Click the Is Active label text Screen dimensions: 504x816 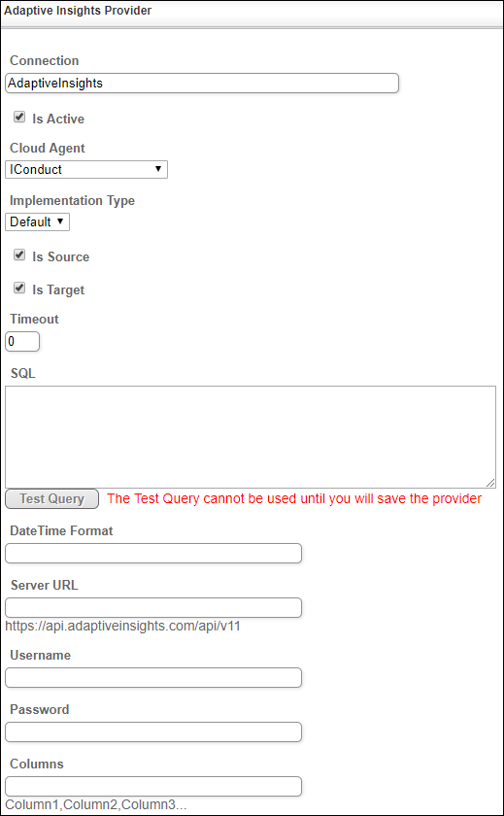(x=58, y=119)
